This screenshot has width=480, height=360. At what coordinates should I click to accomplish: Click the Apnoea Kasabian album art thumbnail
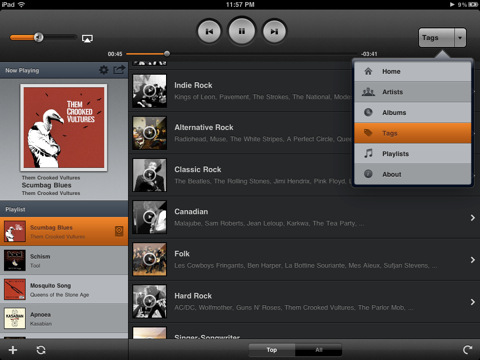coord(15,318)
